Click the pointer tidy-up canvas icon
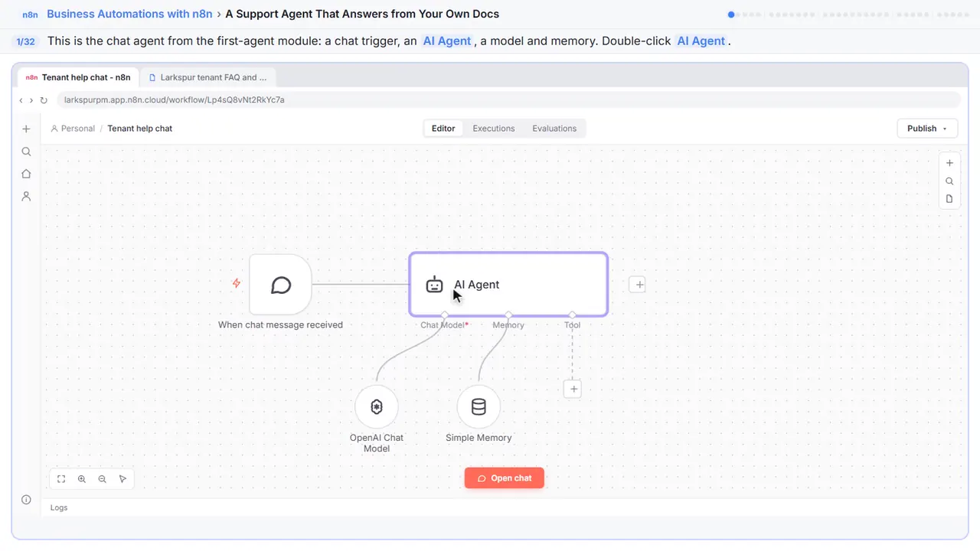 coord(123,479)
